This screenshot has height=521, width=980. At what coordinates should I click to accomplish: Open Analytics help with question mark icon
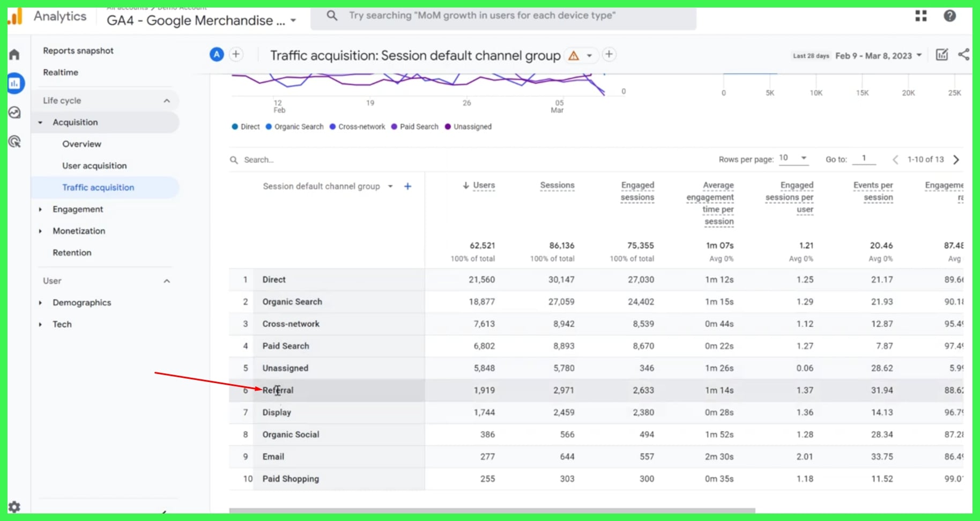pyautogui.click(x=949, y=16)
